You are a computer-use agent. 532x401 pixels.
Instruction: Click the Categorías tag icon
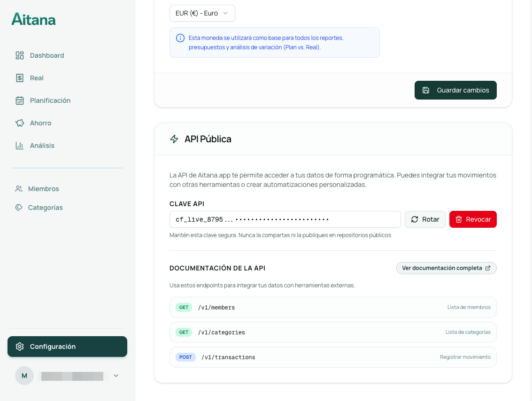(x=19, y=208)
